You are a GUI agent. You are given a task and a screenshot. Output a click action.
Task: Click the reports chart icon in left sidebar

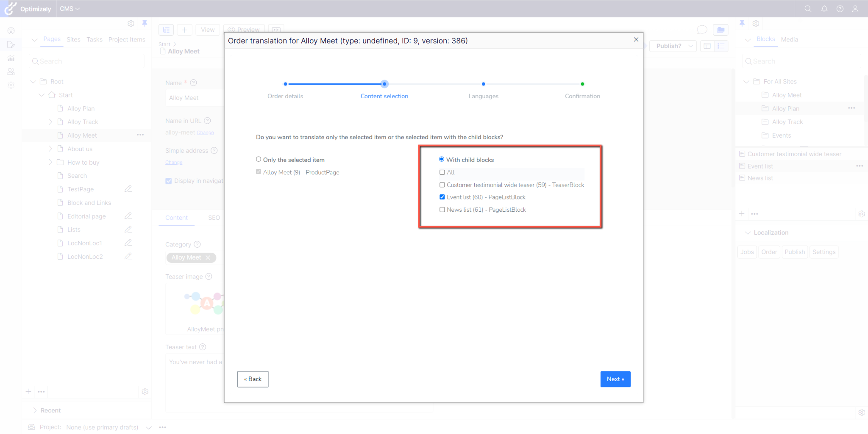(11, 58)
